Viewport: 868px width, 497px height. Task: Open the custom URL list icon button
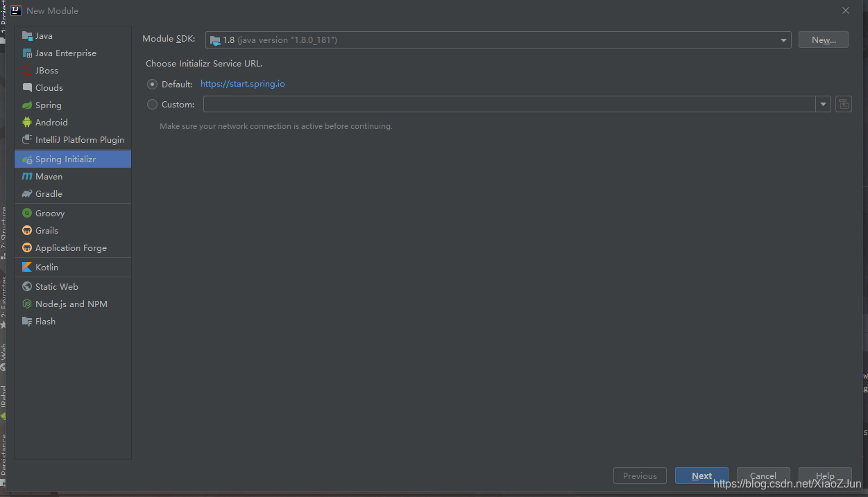tap(843, 104)
